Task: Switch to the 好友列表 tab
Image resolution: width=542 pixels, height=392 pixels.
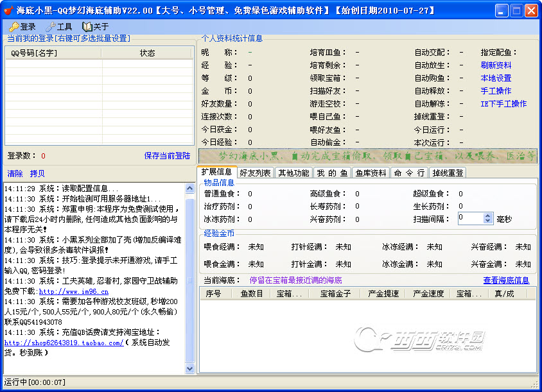Action: [x=254, y=173]
